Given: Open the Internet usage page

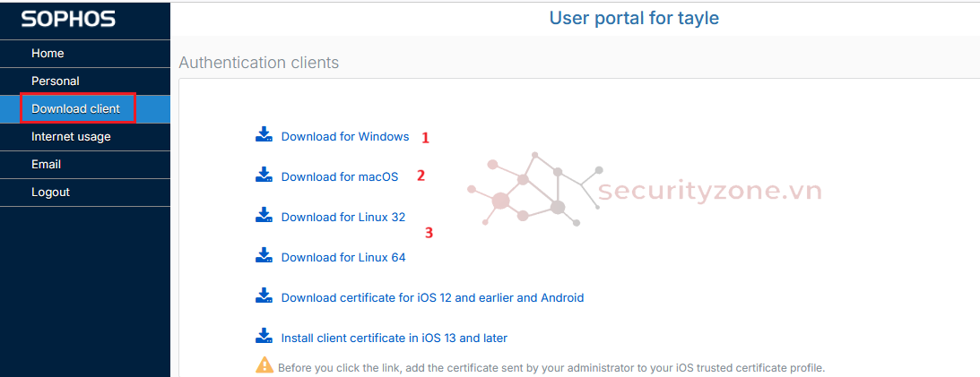Looking at the screenshot, I should pyautogui.click(x=71, y=137).
